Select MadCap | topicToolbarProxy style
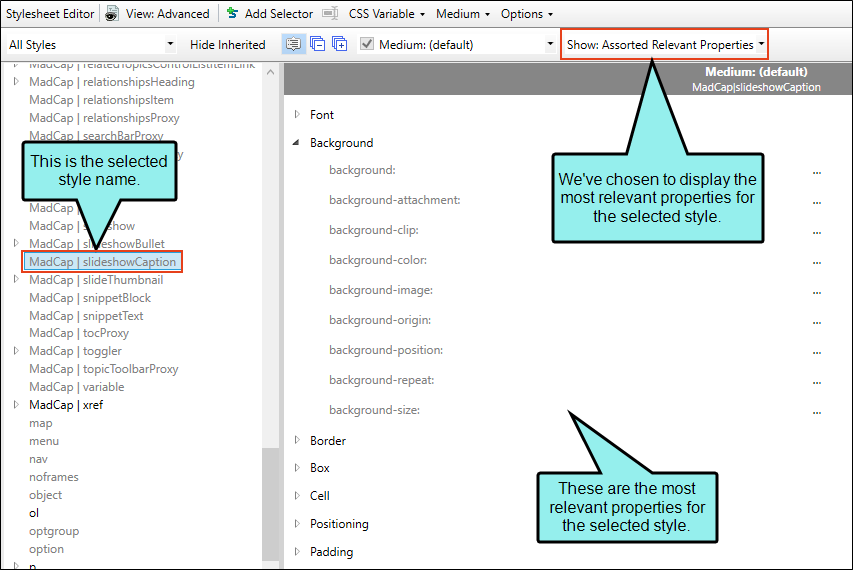The image size is (853, 570). pos(103,369)
